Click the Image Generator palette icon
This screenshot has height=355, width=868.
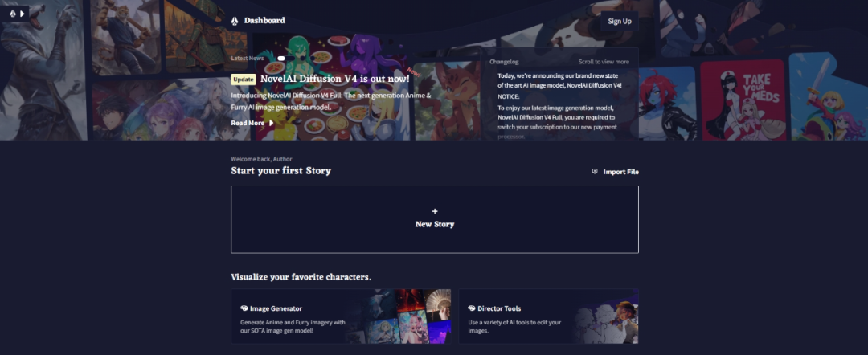click(244, 308)
